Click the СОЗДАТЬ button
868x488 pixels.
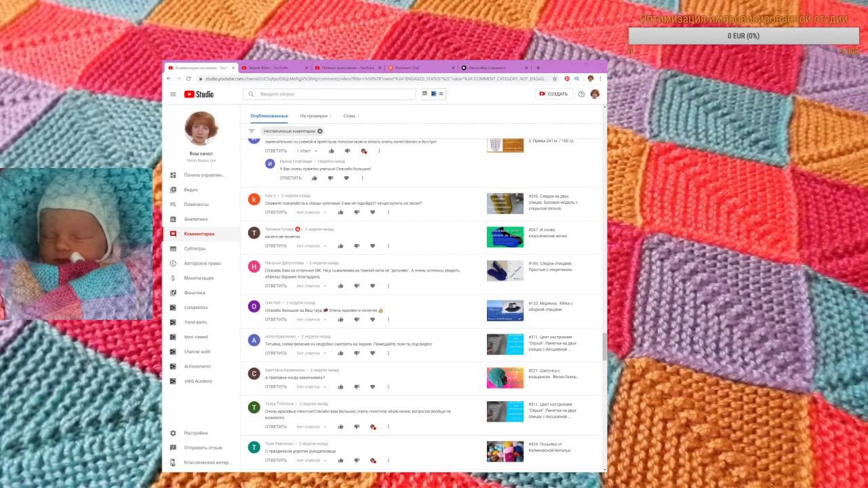(553, 94)
